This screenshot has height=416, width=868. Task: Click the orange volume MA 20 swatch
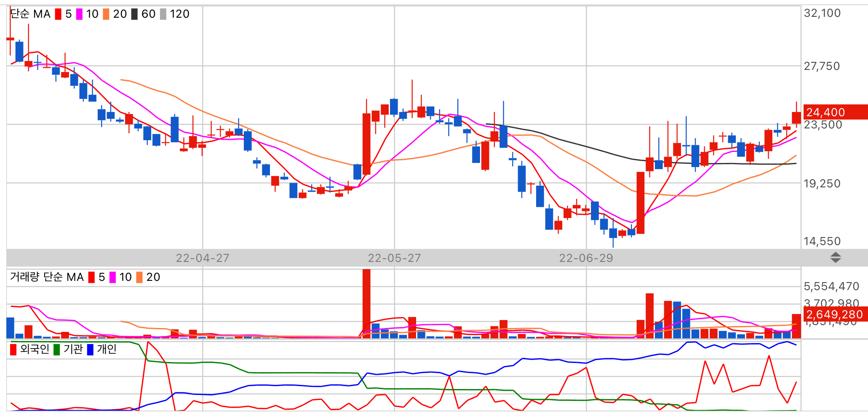click(x=139, y=277)
